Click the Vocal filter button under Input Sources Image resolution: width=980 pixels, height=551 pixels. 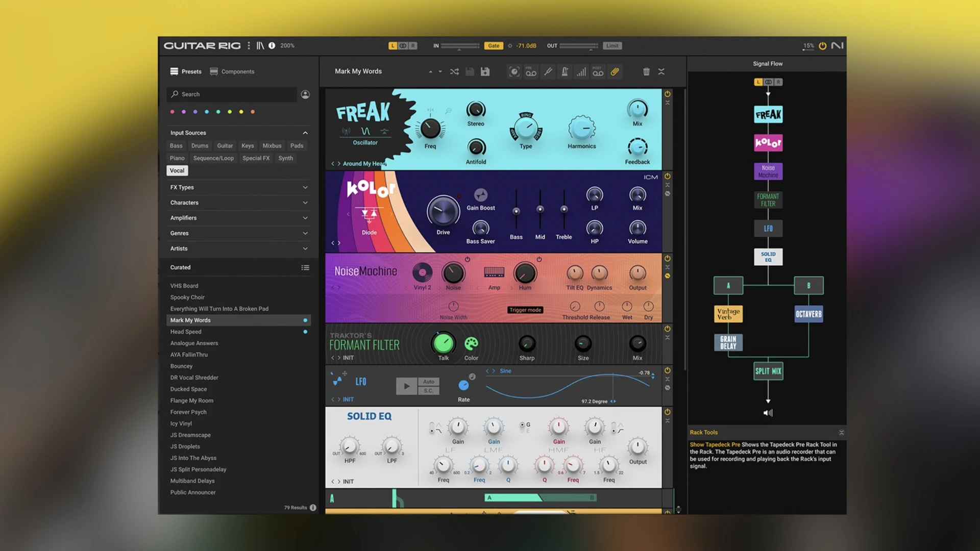click(x=177, y=170)
